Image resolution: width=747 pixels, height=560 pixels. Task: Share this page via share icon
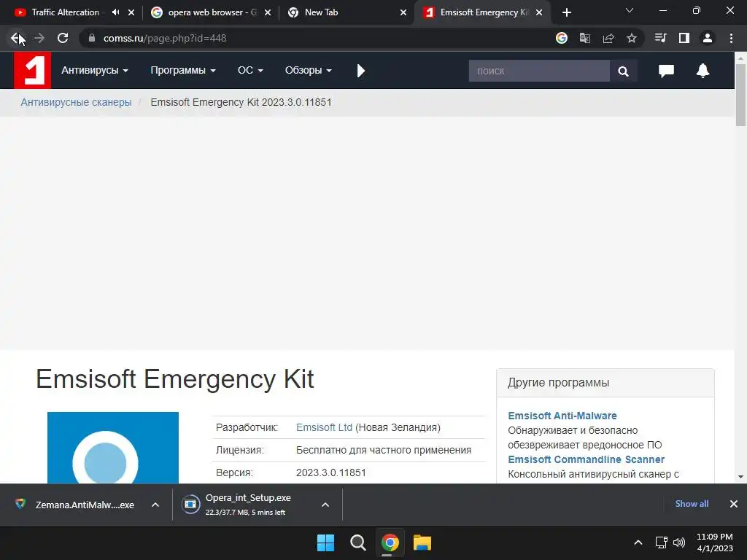(x=608, y=38)
